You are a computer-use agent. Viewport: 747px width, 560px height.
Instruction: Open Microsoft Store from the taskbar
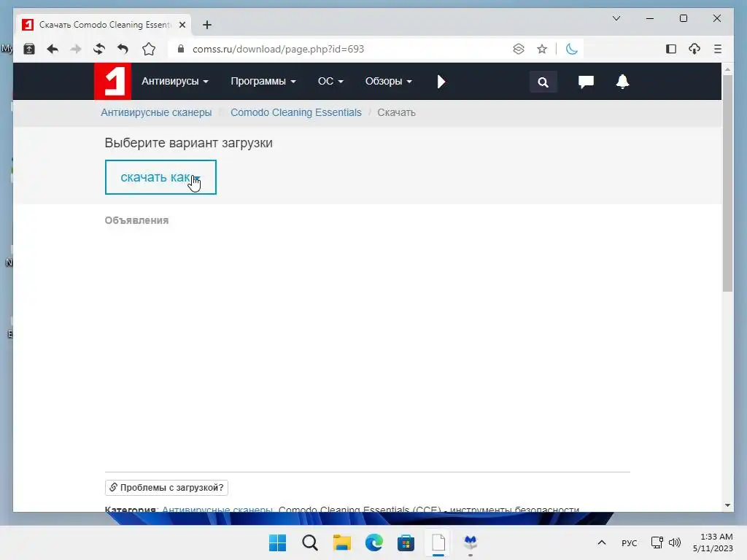[406, 542]
